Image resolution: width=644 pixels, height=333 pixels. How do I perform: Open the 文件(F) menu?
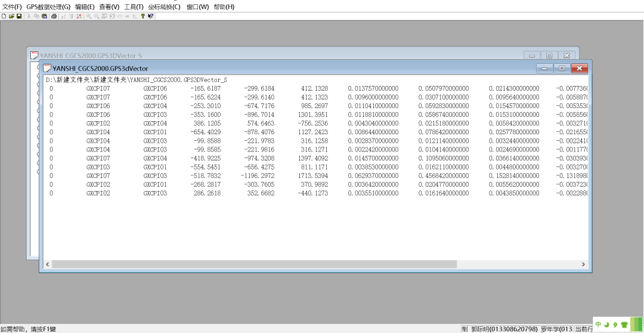click(12, 7)
